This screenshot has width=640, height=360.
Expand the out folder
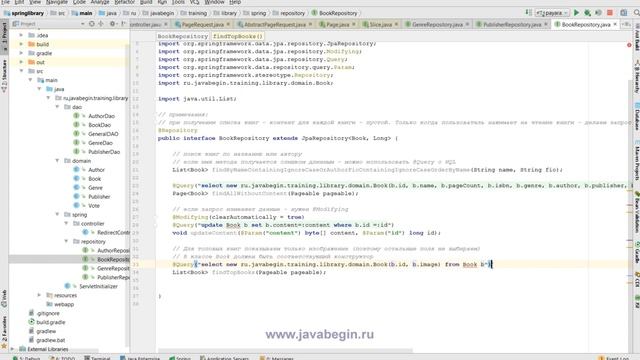click(x=21, y=62)
